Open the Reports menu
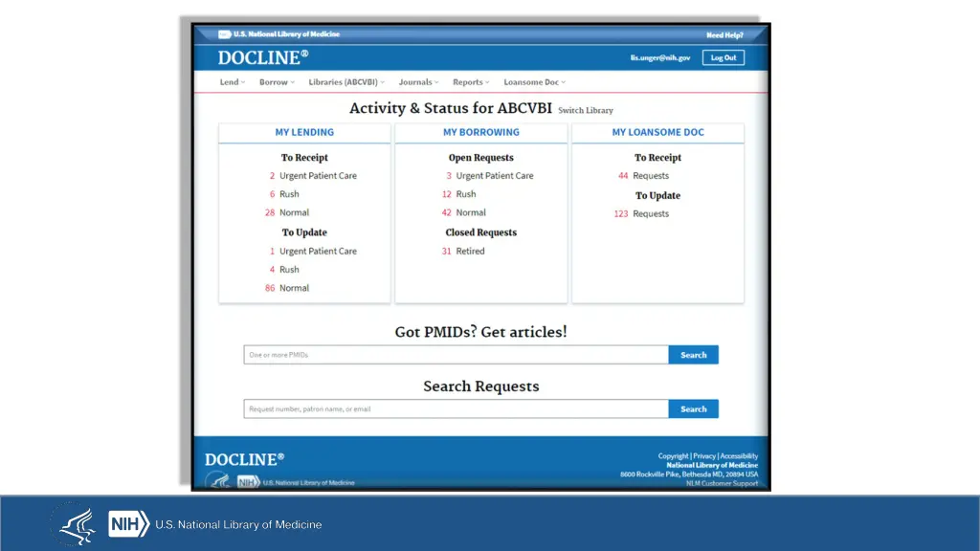 tap(471, 82)
